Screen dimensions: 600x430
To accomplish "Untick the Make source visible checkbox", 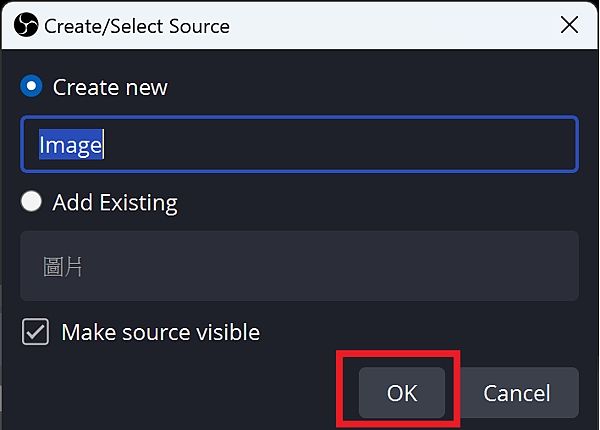I will pos(35,332).
